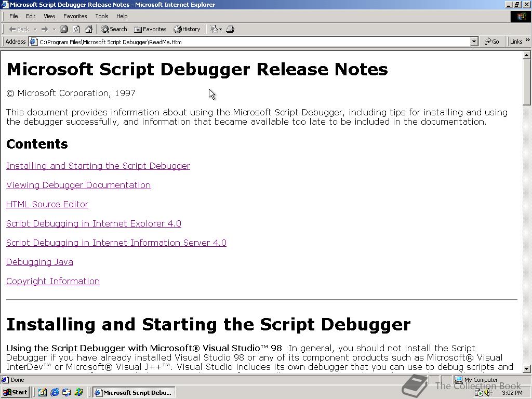The height and width of the screenshot is (399, 532).
Task: Click the tray icon left of speaker
Action: click(479, 393)
